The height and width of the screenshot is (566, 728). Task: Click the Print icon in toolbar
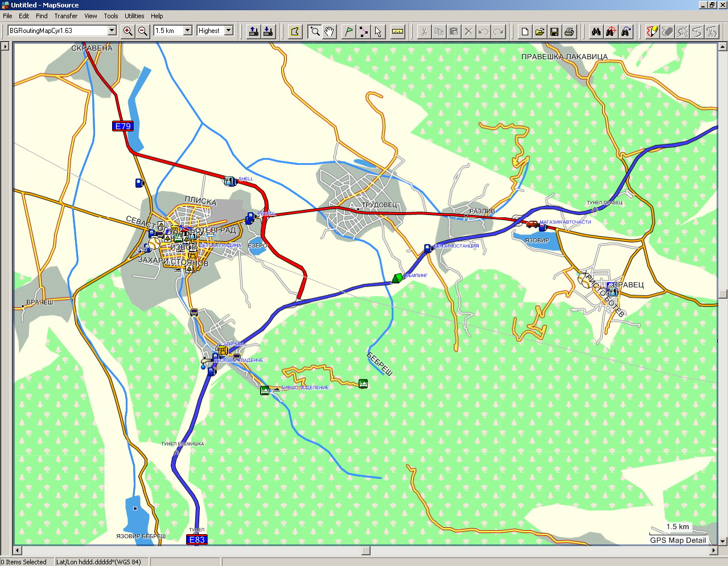(569, 31)
